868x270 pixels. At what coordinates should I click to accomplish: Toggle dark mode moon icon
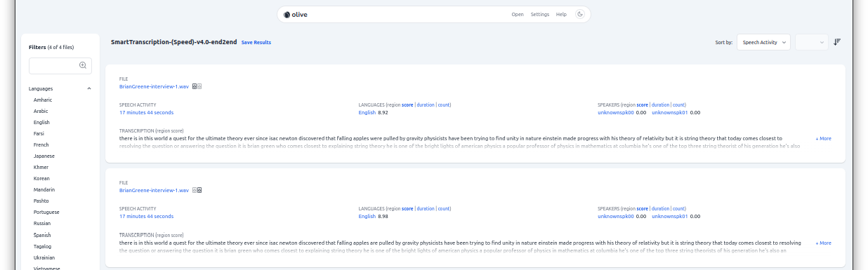580,14
